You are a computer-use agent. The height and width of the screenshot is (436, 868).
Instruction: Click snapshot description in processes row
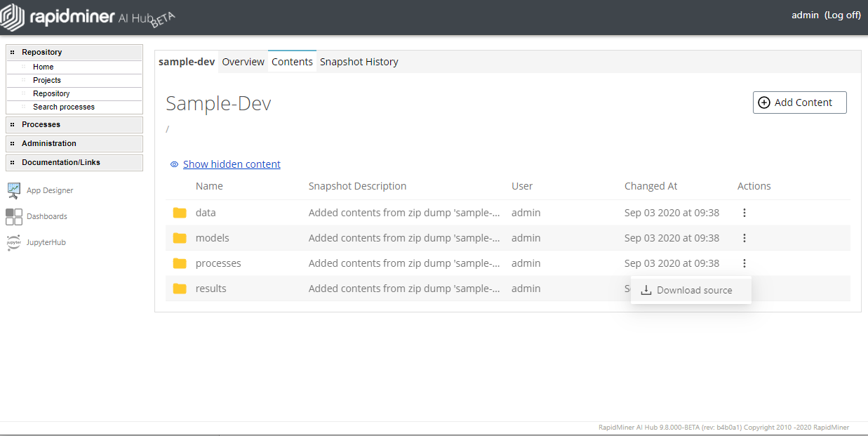pos(404,263)
